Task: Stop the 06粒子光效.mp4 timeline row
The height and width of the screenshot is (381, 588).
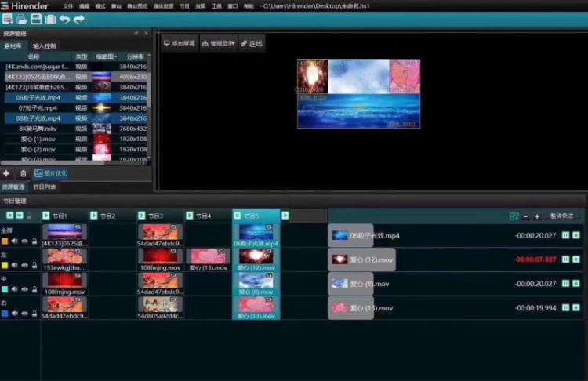Action: tap(576, 235)
